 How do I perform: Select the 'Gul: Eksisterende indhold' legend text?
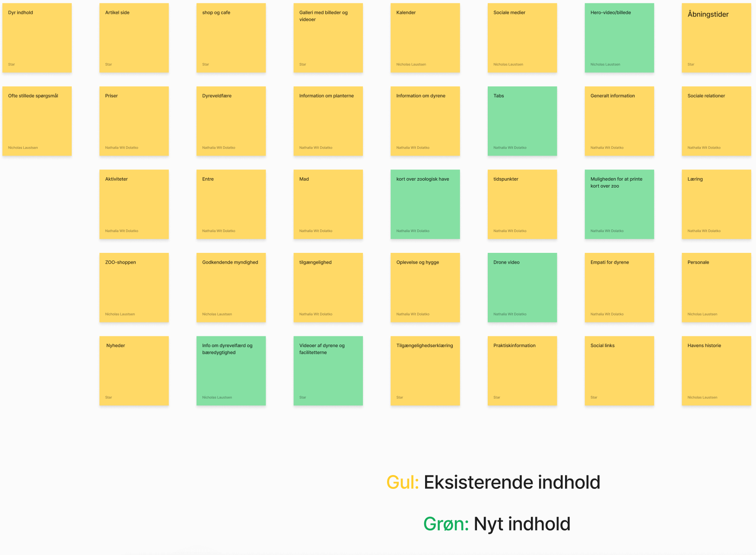pos(493,482)
